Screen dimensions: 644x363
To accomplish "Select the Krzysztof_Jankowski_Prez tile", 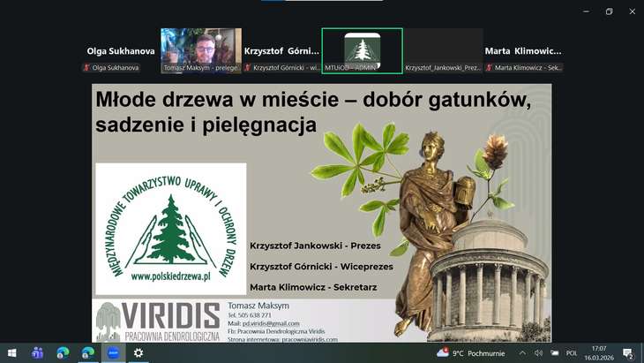I will [x=443, y=51].
